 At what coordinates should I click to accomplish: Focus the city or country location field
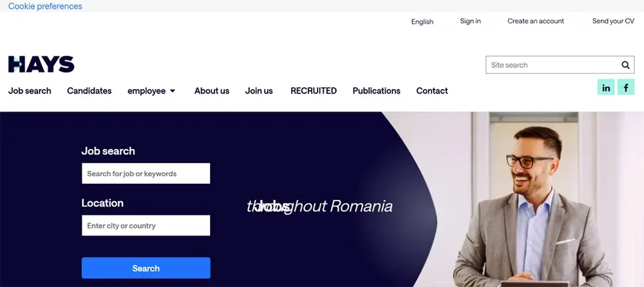(146, 225)
